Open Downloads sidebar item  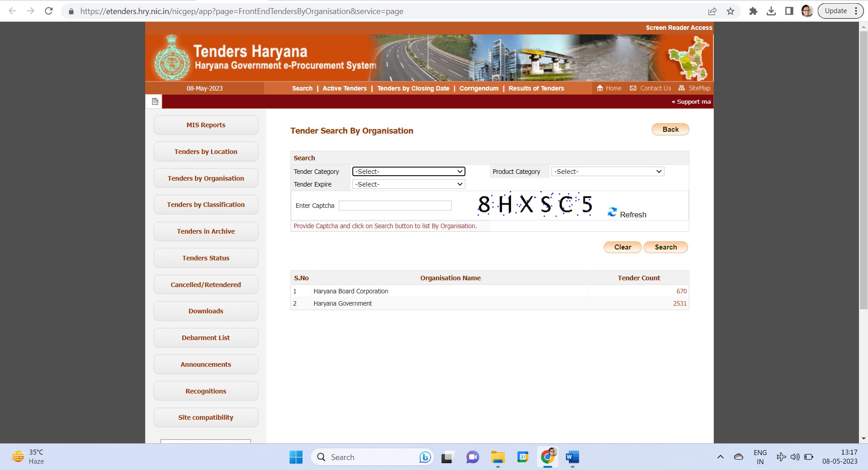coord(206,311)
